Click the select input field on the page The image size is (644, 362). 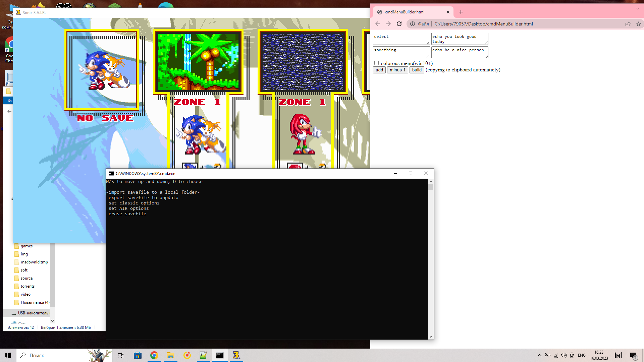(401, 39)
